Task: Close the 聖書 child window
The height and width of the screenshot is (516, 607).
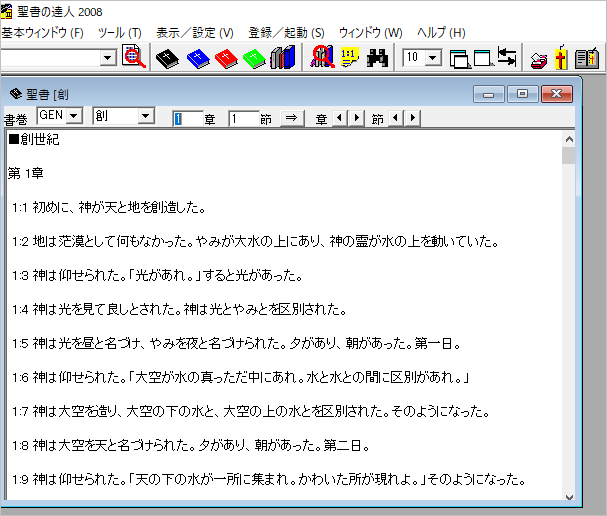Action: click(x=556, y=94)
